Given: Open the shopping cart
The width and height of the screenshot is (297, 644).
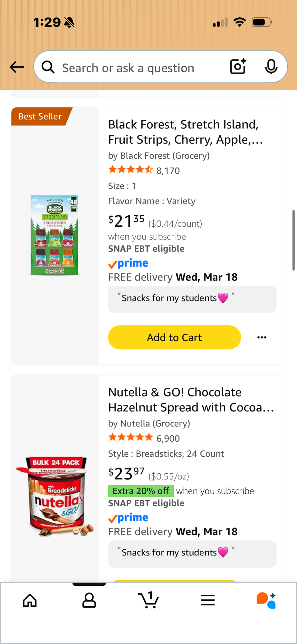Looking at the screenshot, I should [148, 600].
